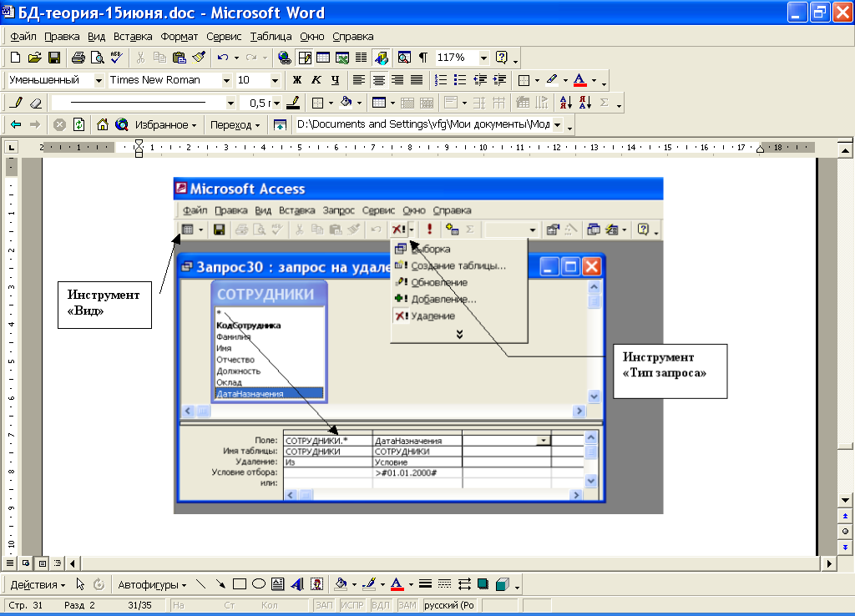Click the Search the Web icon

122,125
